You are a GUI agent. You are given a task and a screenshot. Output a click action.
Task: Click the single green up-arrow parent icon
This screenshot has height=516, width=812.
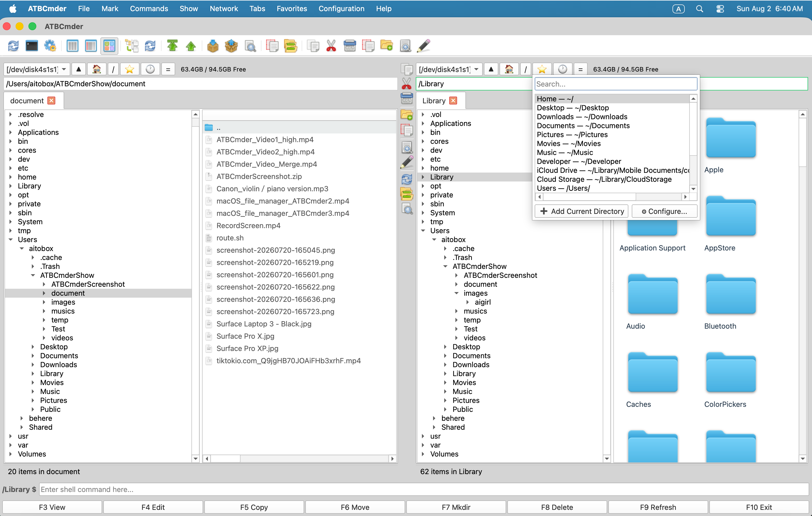click(x=191, y=46)
